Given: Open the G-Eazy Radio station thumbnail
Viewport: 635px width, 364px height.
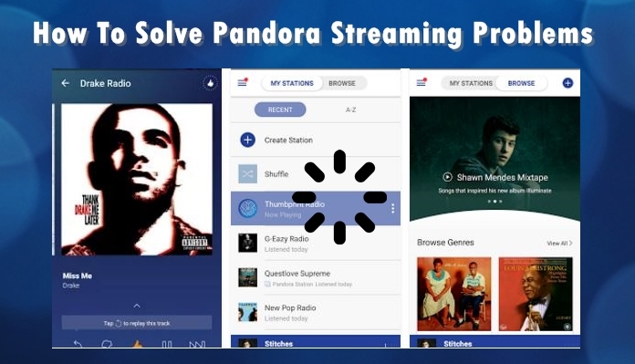Looking at the screenshot, I should [x=248, y=243].
